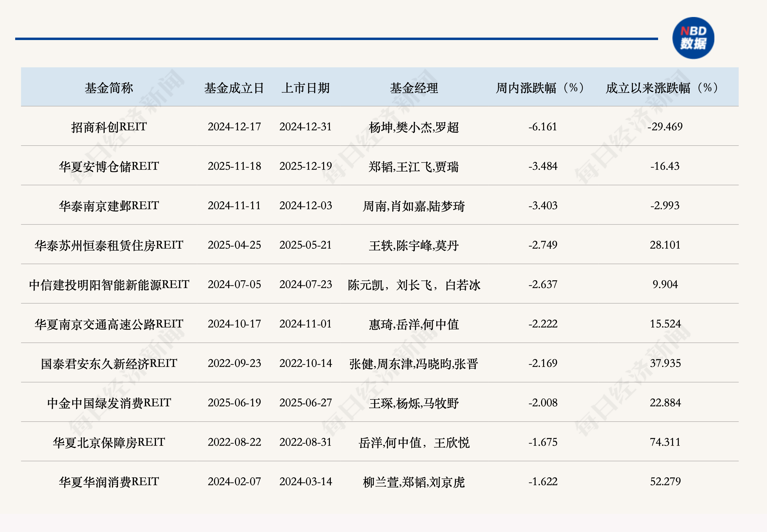This screenshot has width=767, height=532.
Task: Click weekly change value -6.161
Action: pyautogui.click(x=542, y=127)
